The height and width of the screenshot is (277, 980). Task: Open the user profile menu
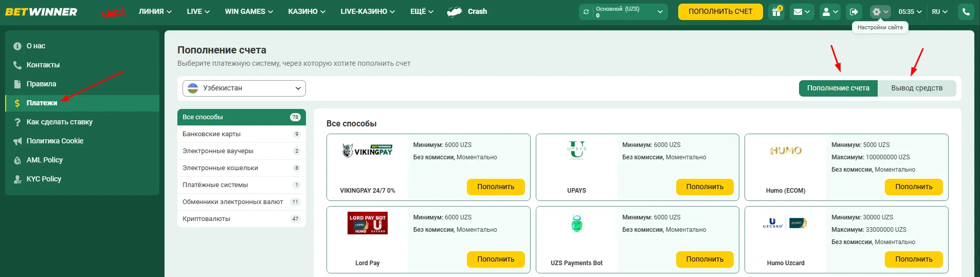830,12
